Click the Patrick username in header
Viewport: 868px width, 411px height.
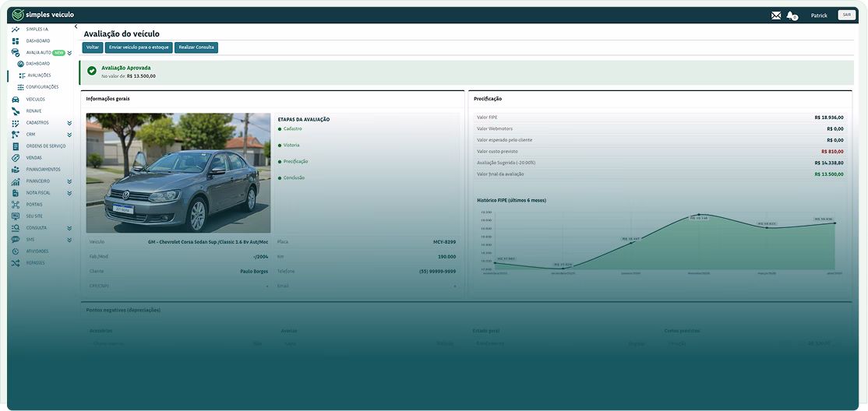pyautogui.click(x=819, y=16)
